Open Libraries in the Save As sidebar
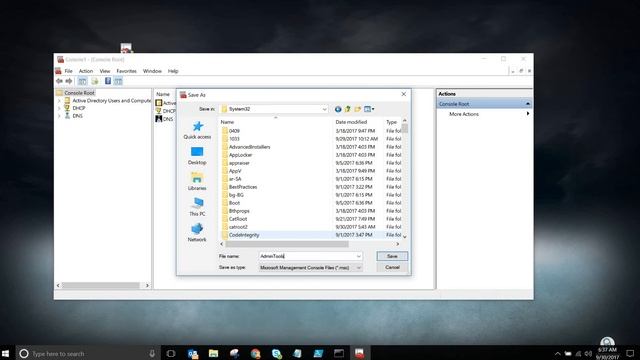640x360 pixels. click(x=197, y=182)
